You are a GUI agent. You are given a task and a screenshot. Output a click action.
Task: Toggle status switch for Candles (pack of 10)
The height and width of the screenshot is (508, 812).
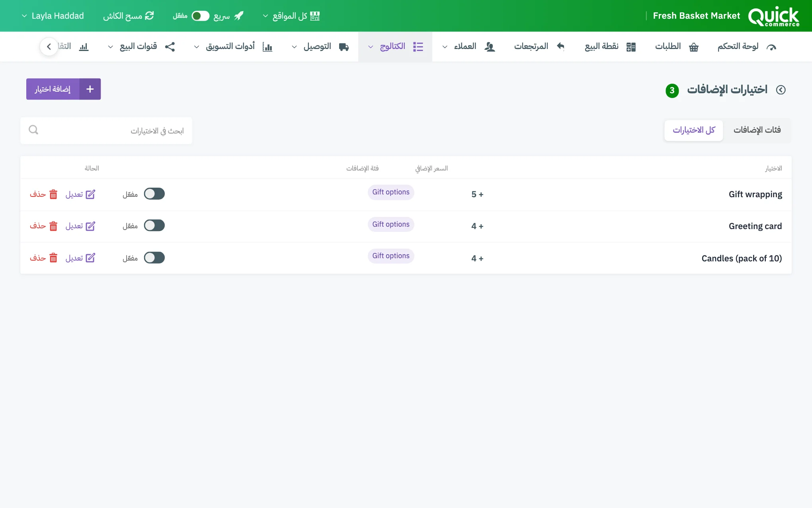(154, 258)
